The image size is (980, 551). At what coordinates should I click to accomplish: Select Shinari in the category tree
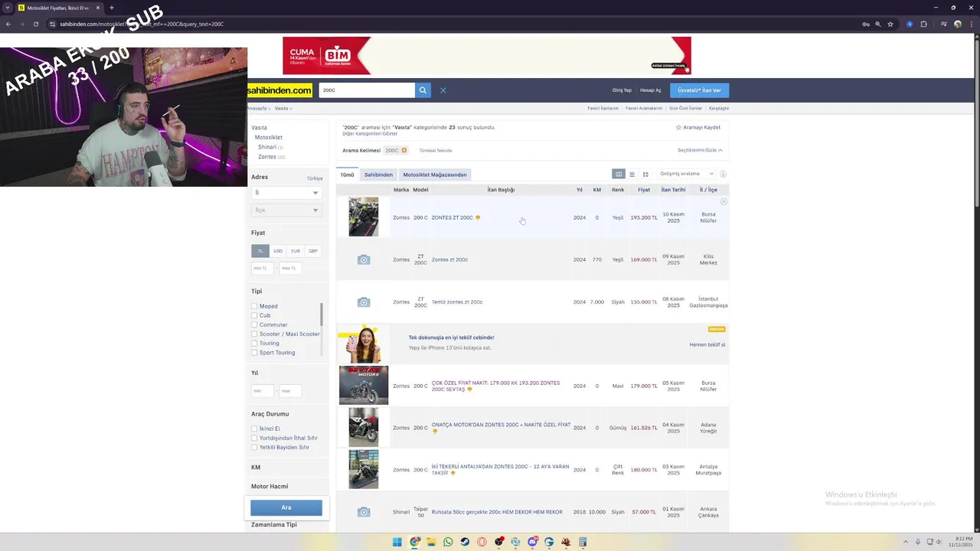tap(267, 147)
